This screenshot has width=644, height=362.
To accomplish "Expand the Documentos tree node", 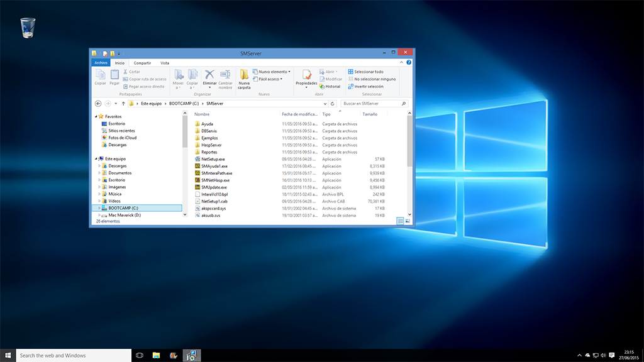I will click(x=99, y=173).
